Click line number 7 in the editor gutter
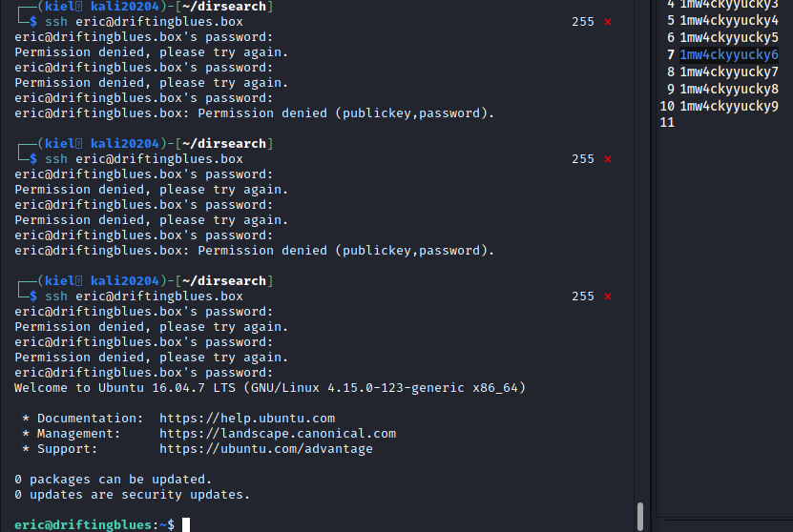The height and width of the screenshot is (532, 793). (671, 55)
